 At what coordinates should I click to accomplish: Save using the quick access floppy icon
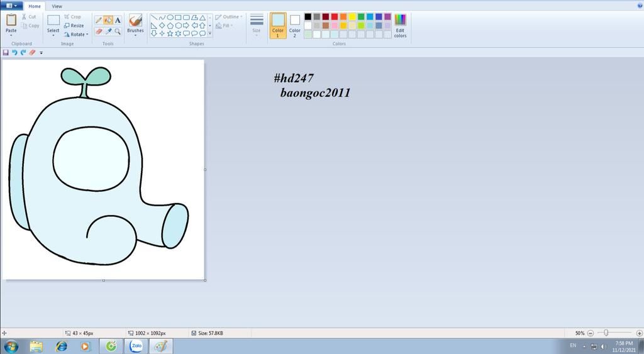click(6, 53)
